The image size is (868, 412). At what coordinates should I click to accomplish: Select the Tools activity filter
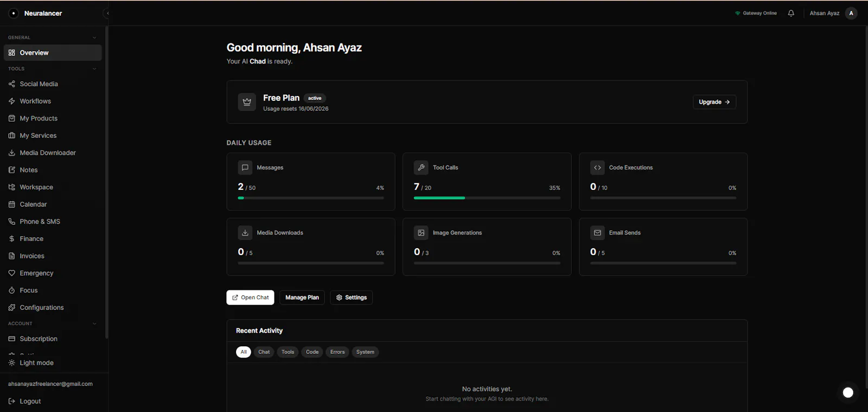[x=288, y=352]
